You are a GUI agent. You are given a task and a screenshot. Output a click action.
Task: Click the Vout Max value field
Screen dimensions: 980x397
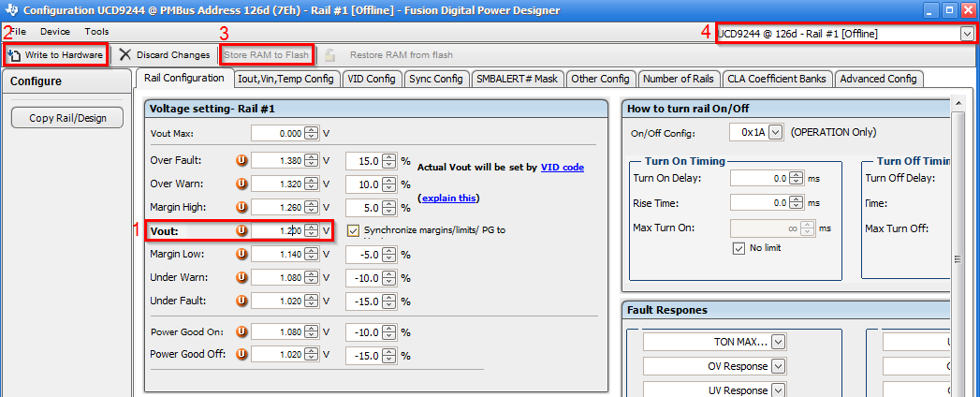[x=277, y=133]
